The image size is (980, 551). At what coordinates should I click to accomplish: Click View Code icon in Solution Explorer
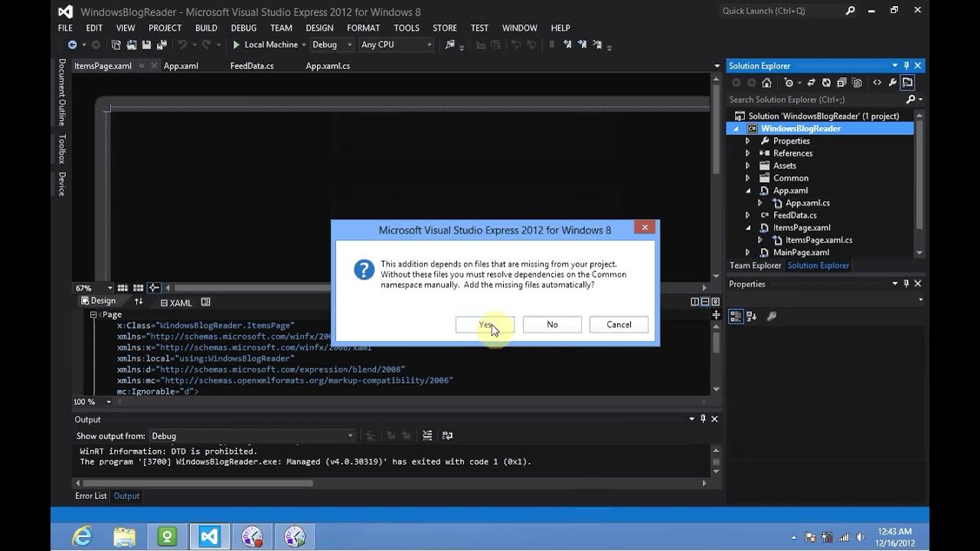[877, 83]
